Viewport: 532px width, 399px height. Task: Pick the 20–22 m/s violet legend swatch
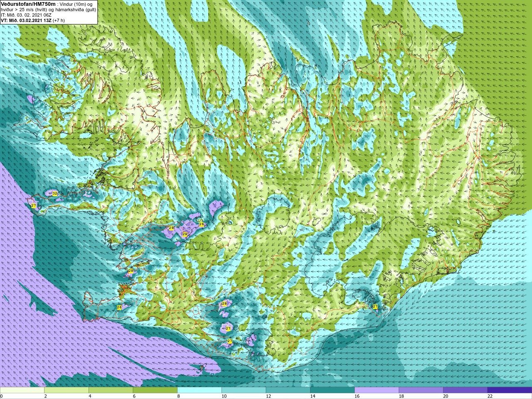coord(465,390)
